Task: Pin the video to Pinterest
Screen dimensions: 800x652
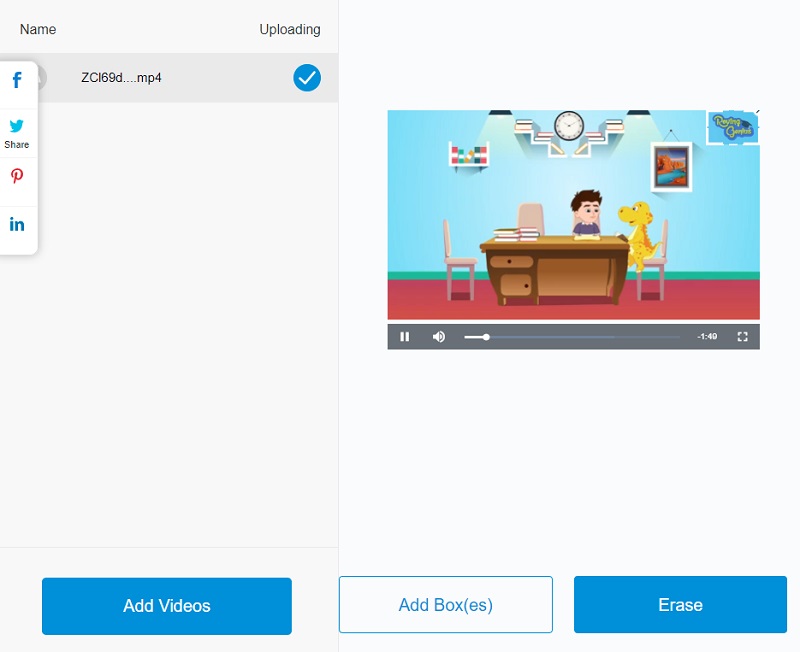Action: click(x=17, y=176)
